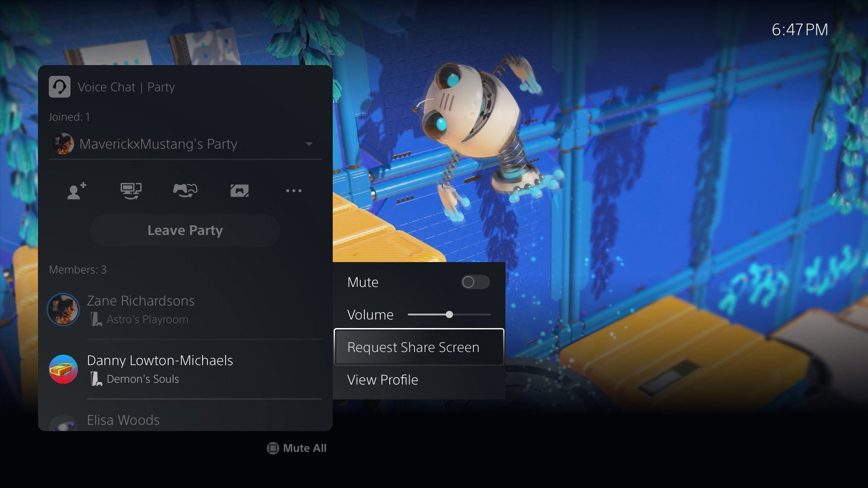The height and width of the screenshot is (488, 868).
Task: Select Zane Richardsons player avatar
Action: [x=62, y=309]
